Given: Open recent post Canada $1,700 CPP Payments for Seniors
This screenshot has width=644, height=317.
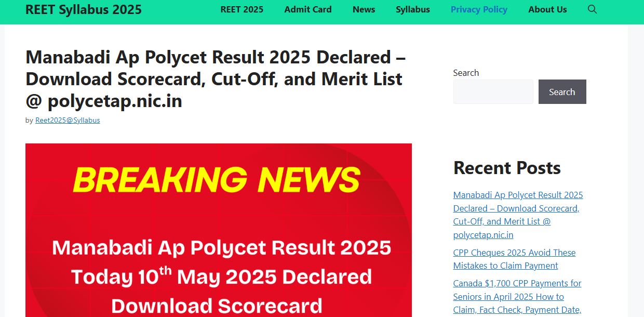Looking at the screenshot, I should pyautogui.click(x=517, y=297).
